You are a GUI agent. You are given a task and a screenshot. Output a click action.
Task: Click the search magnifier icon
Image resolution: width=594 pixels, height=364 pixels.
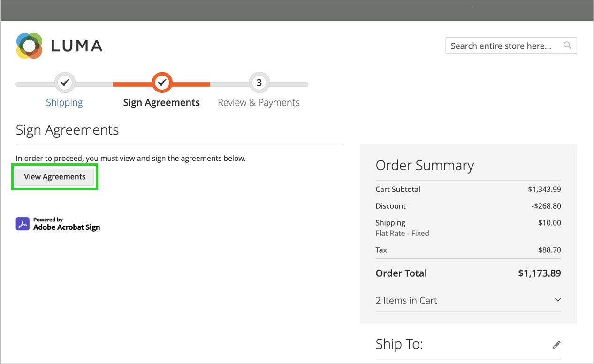[567, 45]
